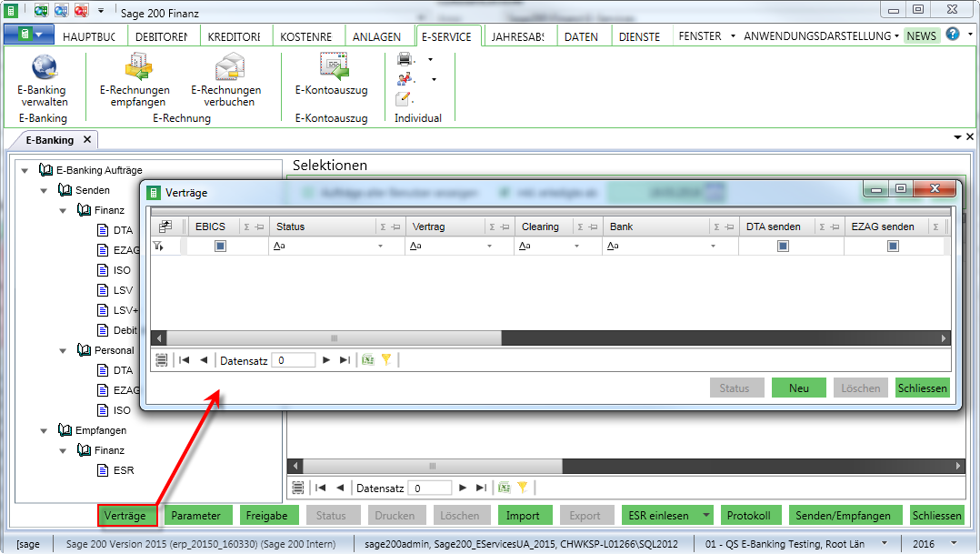Click the E-Banking main grid horizontal scrollbar thumb
Image resolution: width=980 pixels, height=554 pixels.
[x=433, y=466]
